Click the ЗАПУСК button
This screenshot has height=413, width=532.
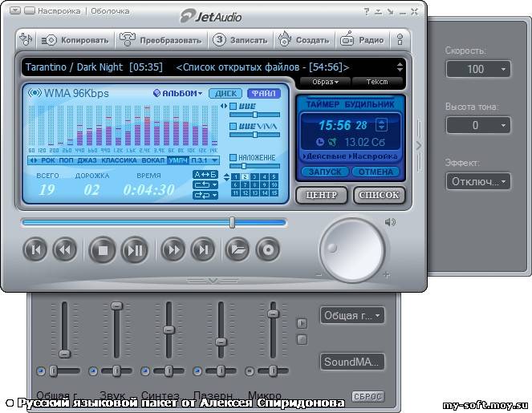click(x=325, y=172)
